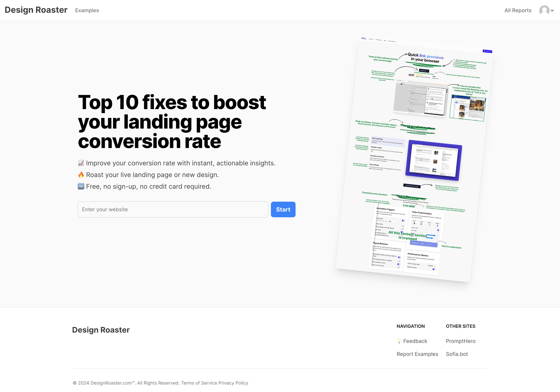Viewport: 560px width, 392px height.
Task: Open the user avatar profile icon
Action: (544, 10)
